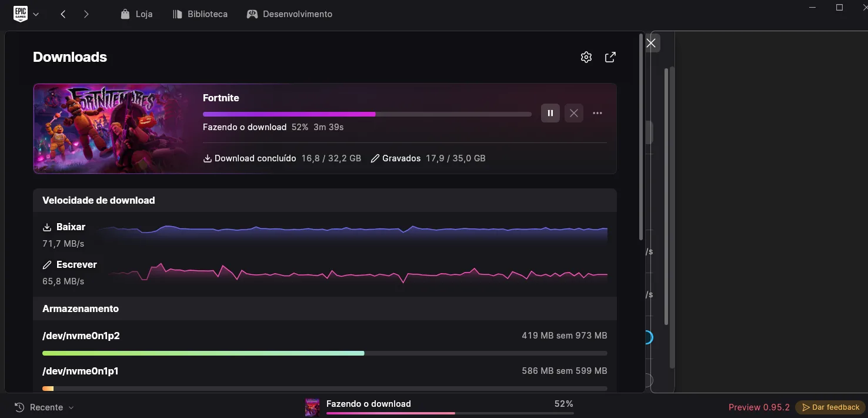Click the Preview 0.95.2 version label
868x418 pixels.
click(x=759, y=407)
